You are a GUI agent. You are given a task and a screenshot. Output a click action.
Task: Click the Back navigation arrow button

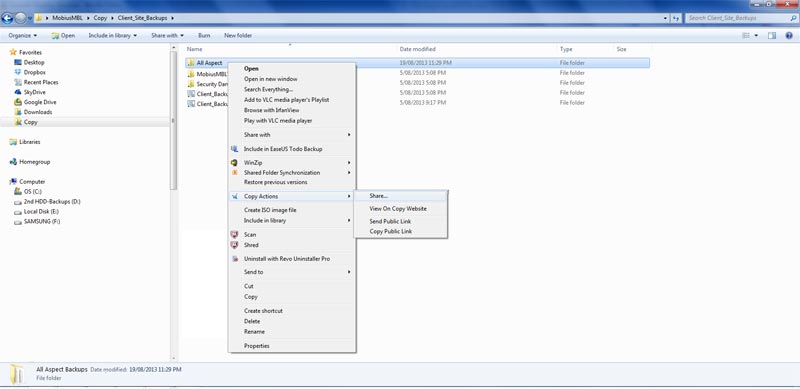tap(7, 19)
